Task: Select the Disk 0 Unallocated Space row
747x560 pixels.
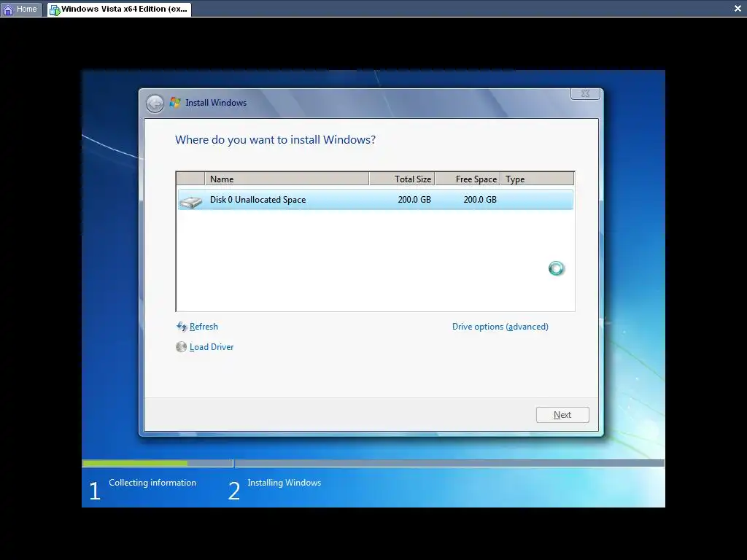Action: coord(376,200)
